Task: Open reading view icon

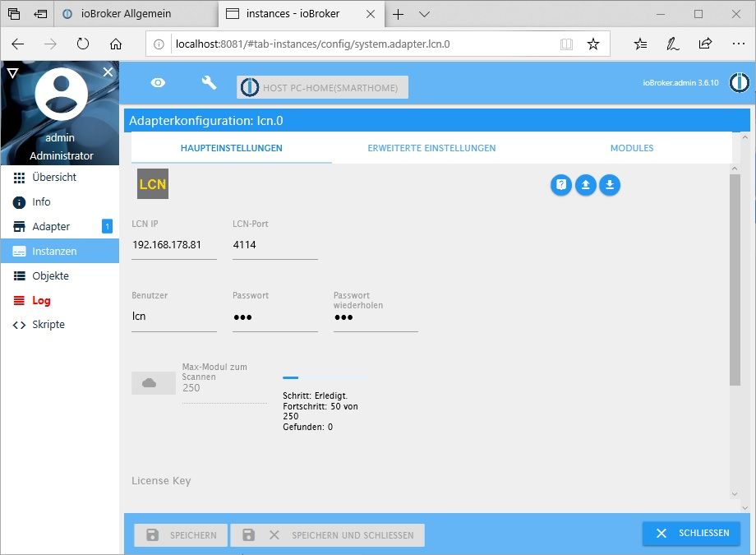Action: click(566, 44)
